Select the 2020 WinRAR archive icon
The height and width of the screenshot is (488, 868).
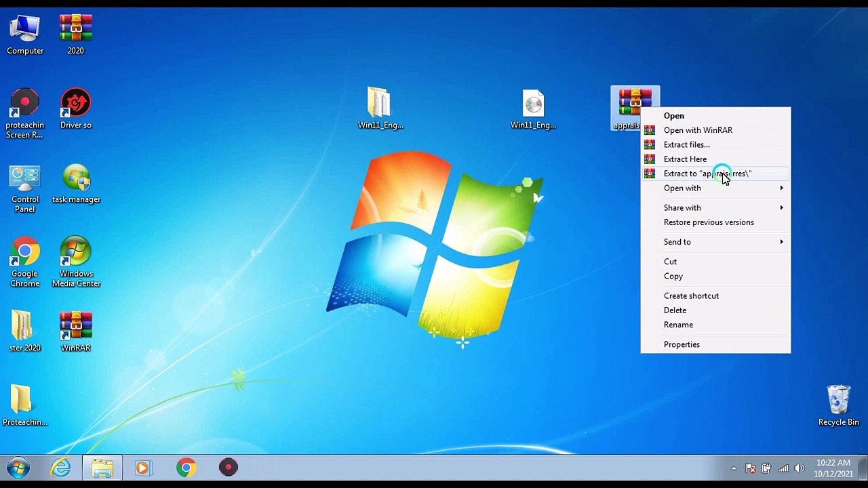(75, 34)
